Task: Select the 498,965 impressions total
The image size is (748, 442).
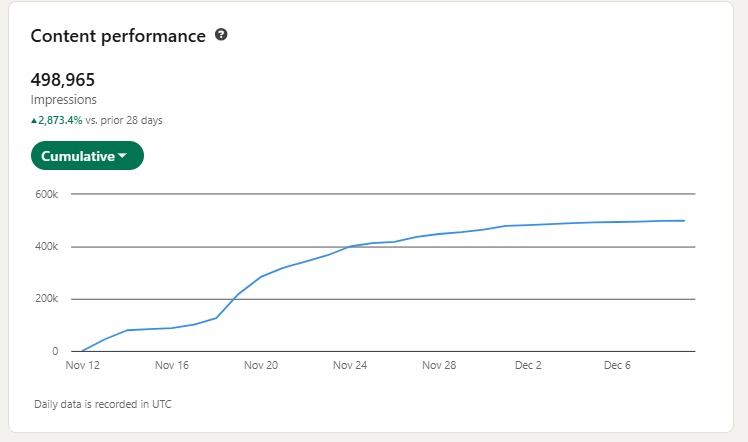Action: click(63, 80)
